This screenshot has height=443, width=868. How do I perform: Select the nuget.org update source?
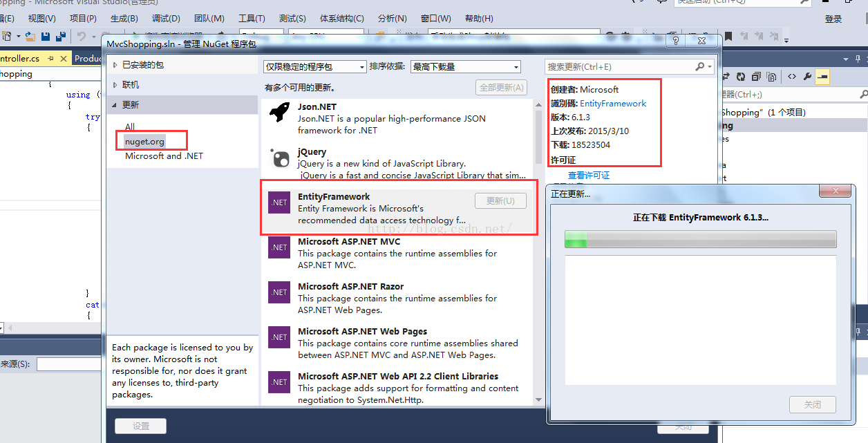pyautogui.click(x=144, y=142)
